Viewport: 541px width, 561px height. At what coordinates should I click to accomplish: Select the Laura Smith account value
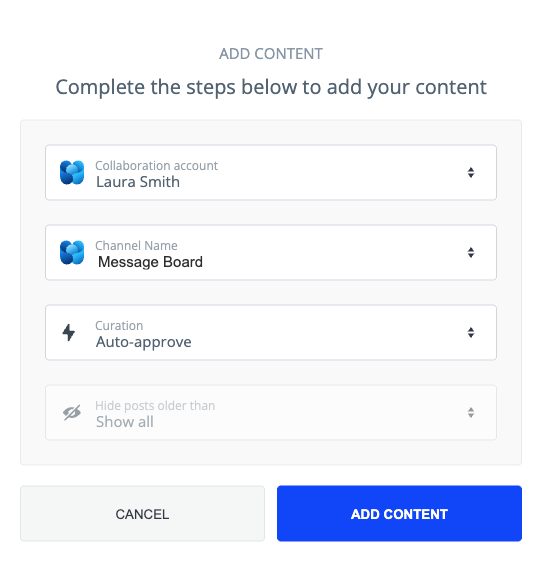tap(138, 182)
